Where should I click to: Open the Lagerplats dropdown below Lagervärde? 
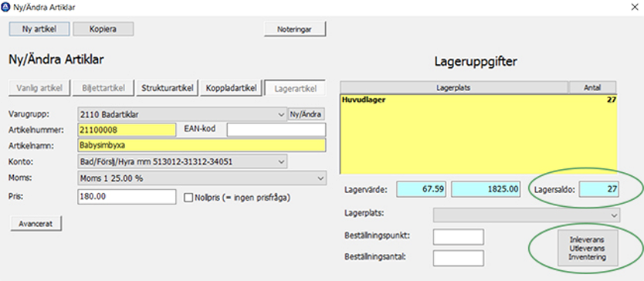point(527,215)
